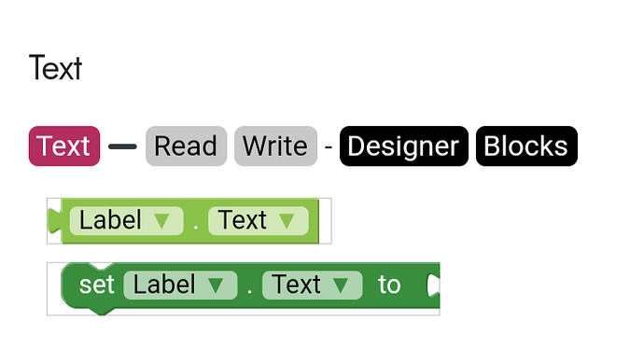Click the word 'to' on the setter block
644x348 pixels.
(389, 285)
